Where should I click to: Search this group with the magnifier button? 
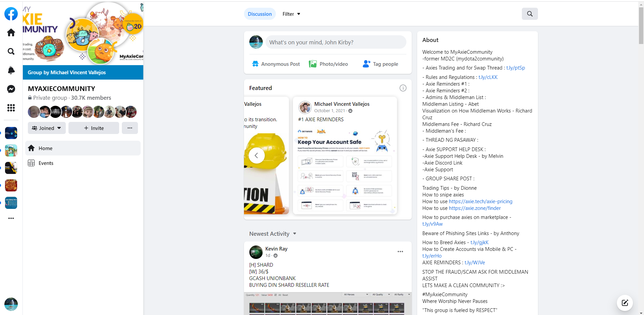(x=530, y=14)
